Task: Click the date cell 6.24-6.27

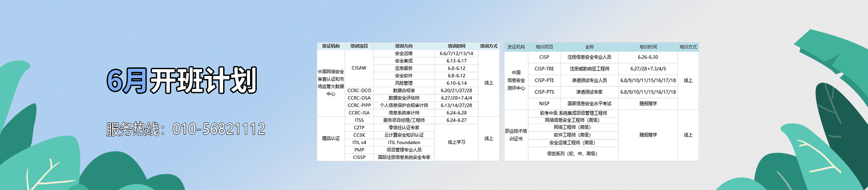Action: pos(456,120)
